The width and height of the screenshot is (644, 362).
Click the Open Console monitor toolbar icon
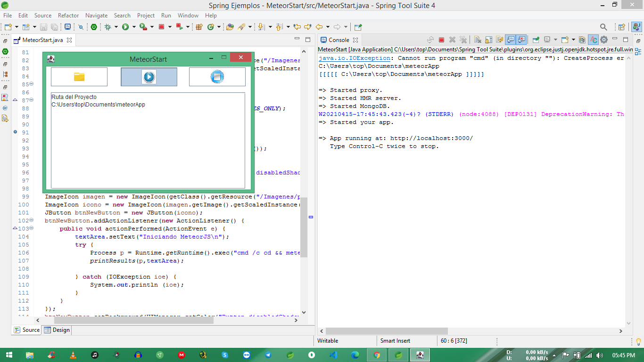[x=67, y=27]
